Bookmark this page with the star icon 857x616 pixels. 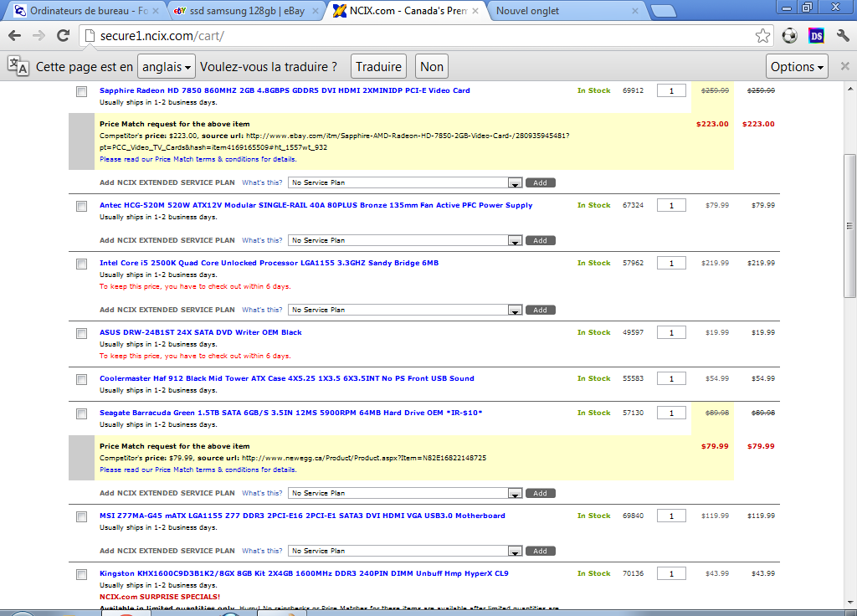click(762, 36)
